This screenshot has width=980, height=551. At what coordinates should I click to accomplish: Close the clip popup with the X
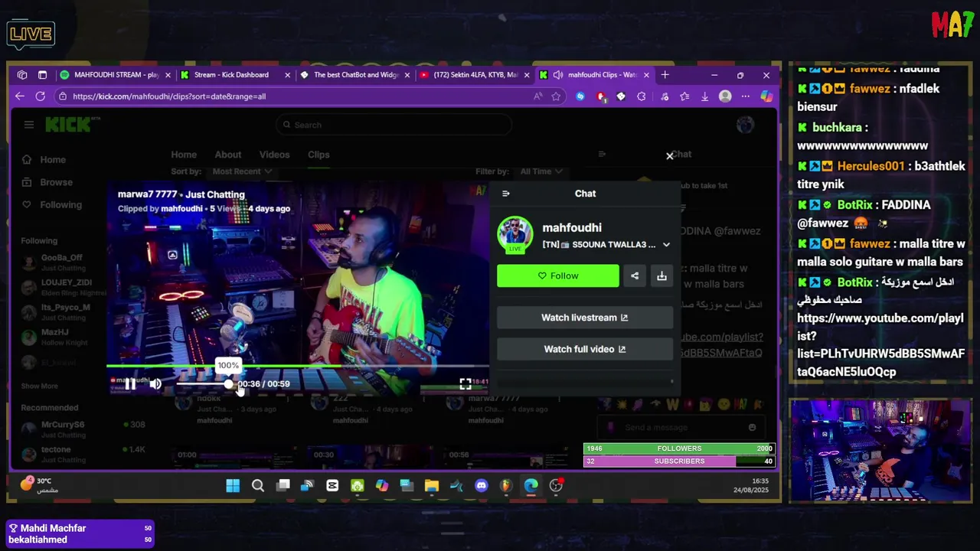670,156
